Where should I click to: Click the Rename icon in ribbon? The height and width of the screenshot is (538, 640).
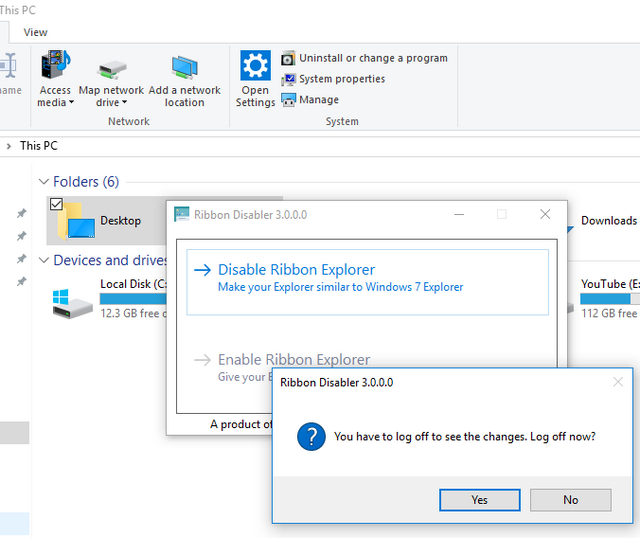tap(8, 65)
